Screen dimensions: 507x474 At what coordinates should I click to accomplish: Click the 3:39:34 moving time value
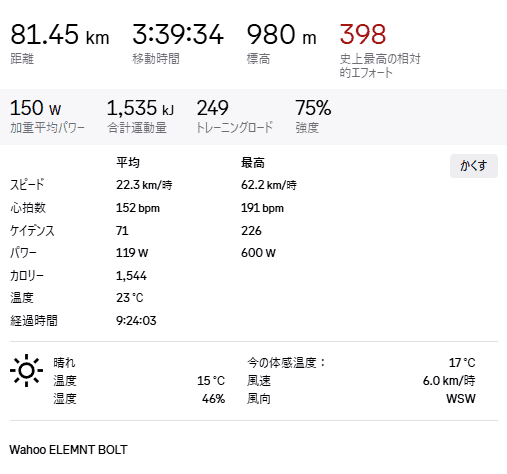point(178,34)
